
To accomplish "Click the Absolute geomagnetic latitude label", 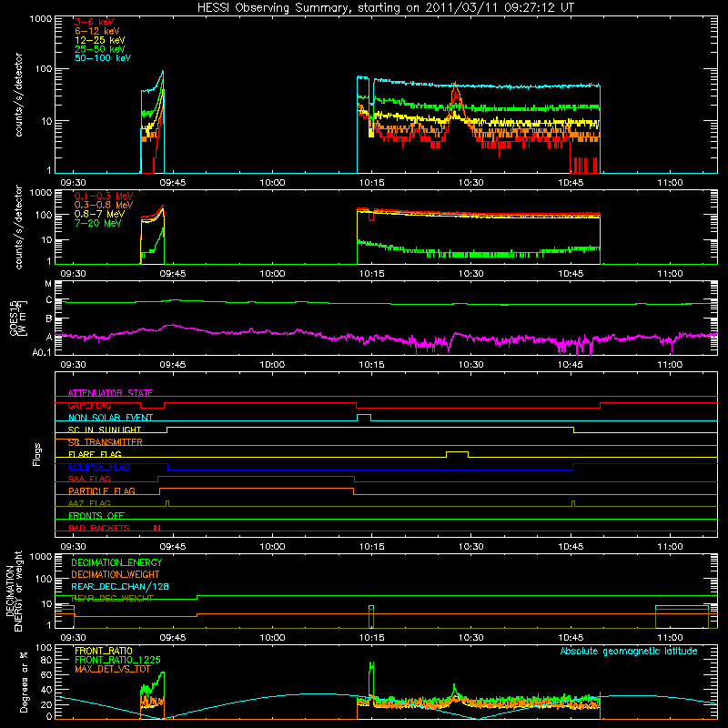I will [629, 652].
